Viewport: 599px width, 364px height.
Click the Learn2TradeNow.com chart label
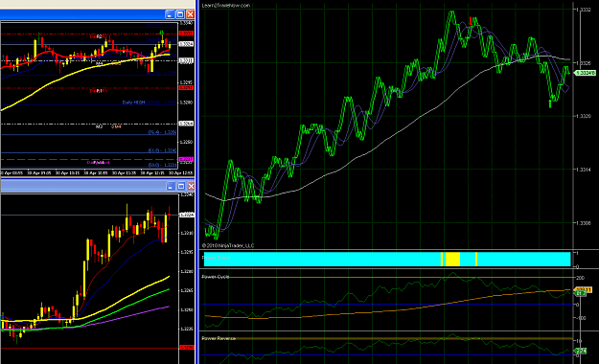226,6
